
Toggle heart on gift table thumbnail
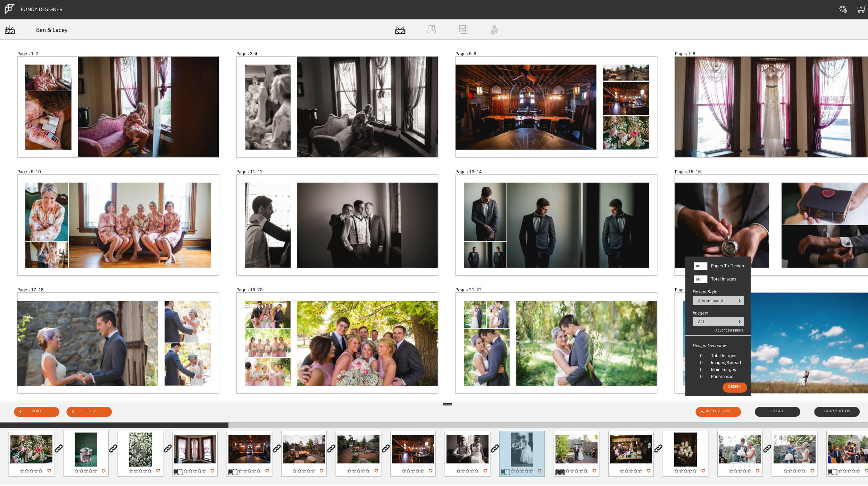point(649,471)
